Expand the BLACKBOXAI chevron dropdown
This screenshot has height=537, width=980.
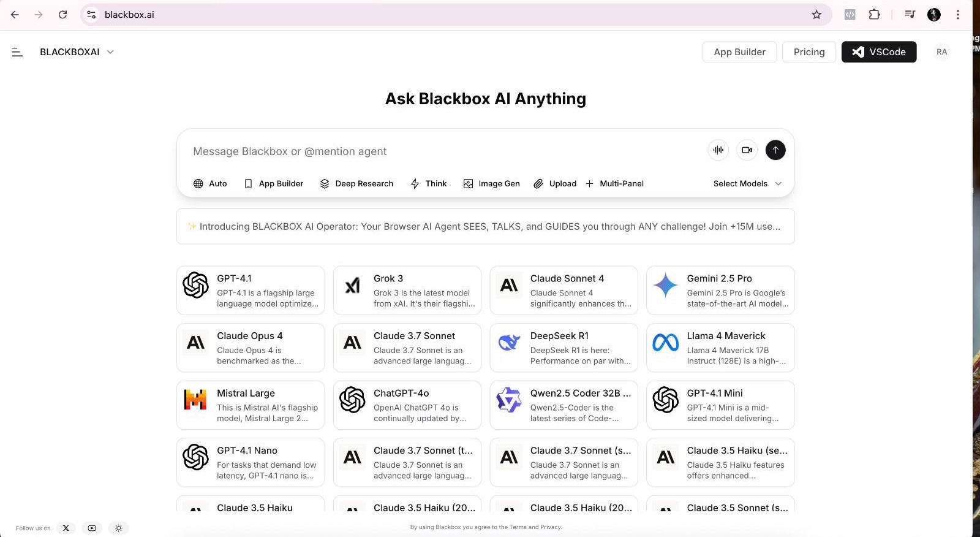[x=110, y=52]
